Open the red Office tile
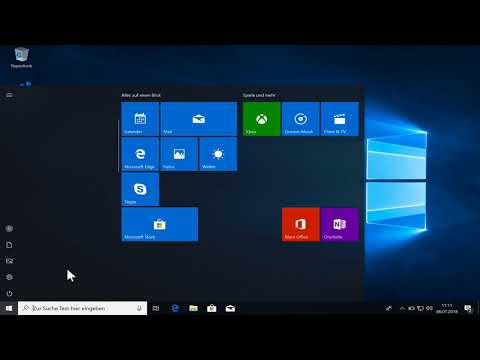 click(x=301, y=224)
